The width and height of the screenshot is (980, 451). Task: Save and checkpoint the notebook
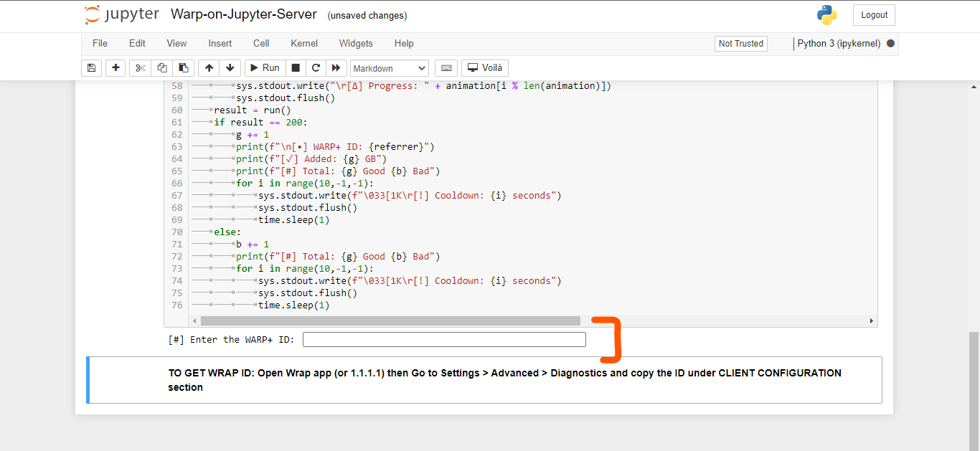tap(91, 68)
